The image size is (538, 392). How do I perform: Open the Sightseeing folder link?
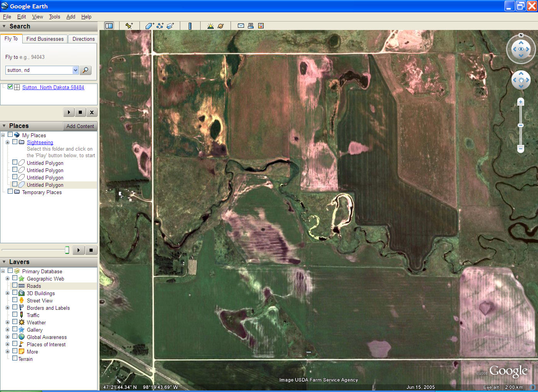pos(40,142)
